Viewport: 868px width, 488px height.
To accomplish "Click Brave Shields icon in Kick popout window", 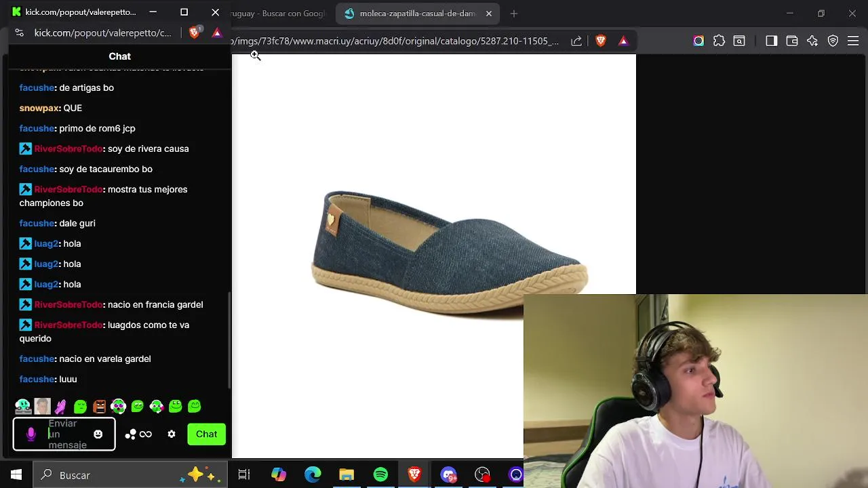I will coord(195,33).
